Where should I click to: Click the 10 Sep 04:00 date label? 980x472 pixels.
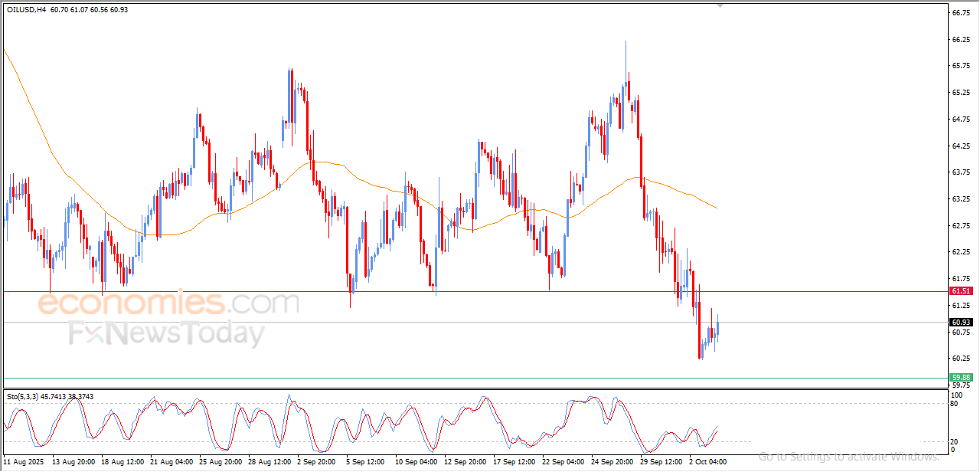[416, 462]
